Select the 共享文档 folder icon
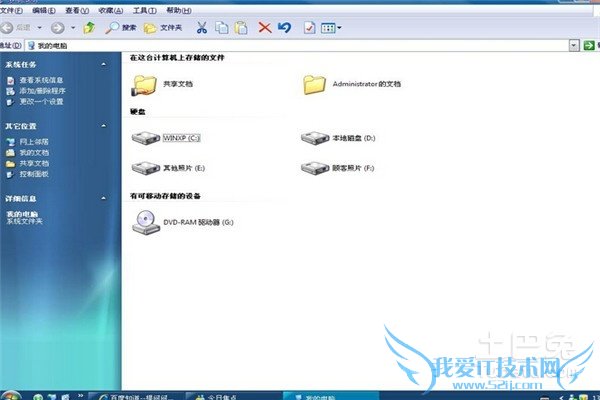Viewport: 600px width, 400px height. [144, 85]
